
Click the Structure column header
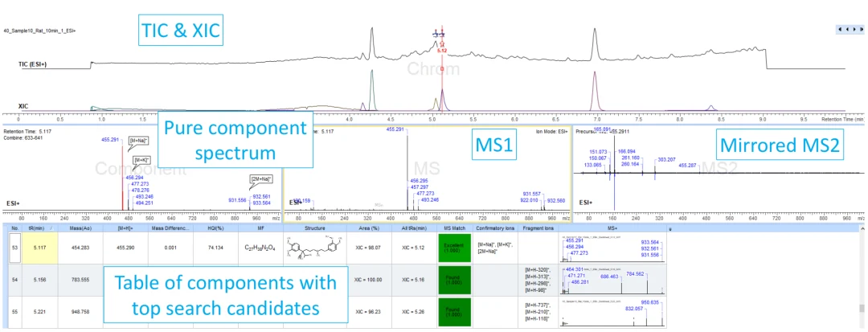coord(314,228)
